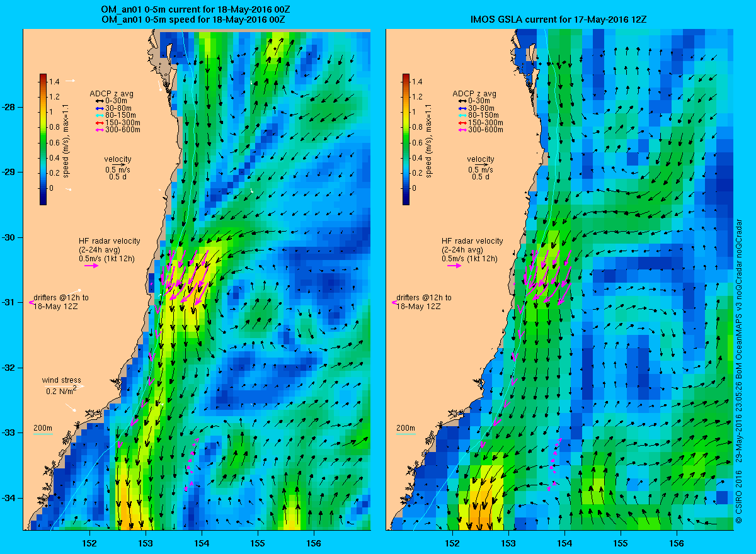Click '0.5m/s (1kt 12h)' text in right panel
This screenshot has width=756, height=554.
(469, 258)
